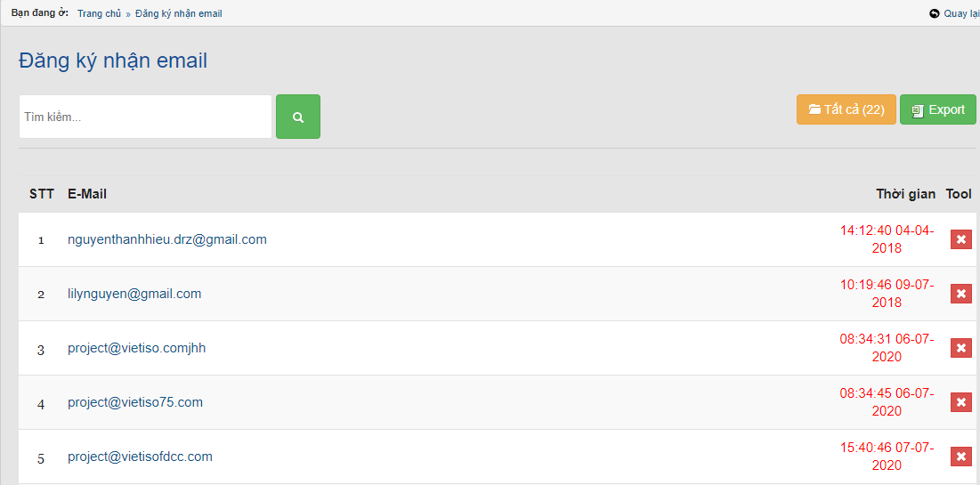Delete the nguyenthanhhieu.drz@gmail.com entry
The width and height of the screenshot is (980, 485).
point(960,239)
